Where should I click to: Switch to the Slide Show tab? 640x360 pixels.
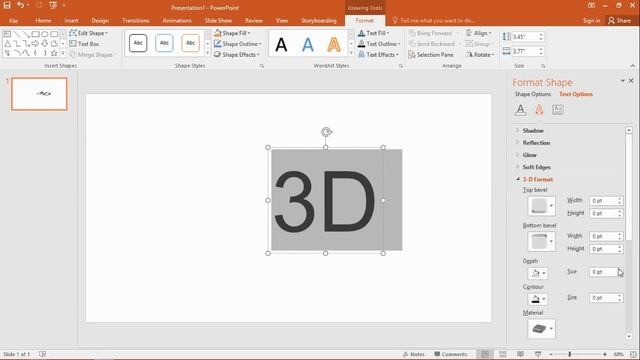218,20
